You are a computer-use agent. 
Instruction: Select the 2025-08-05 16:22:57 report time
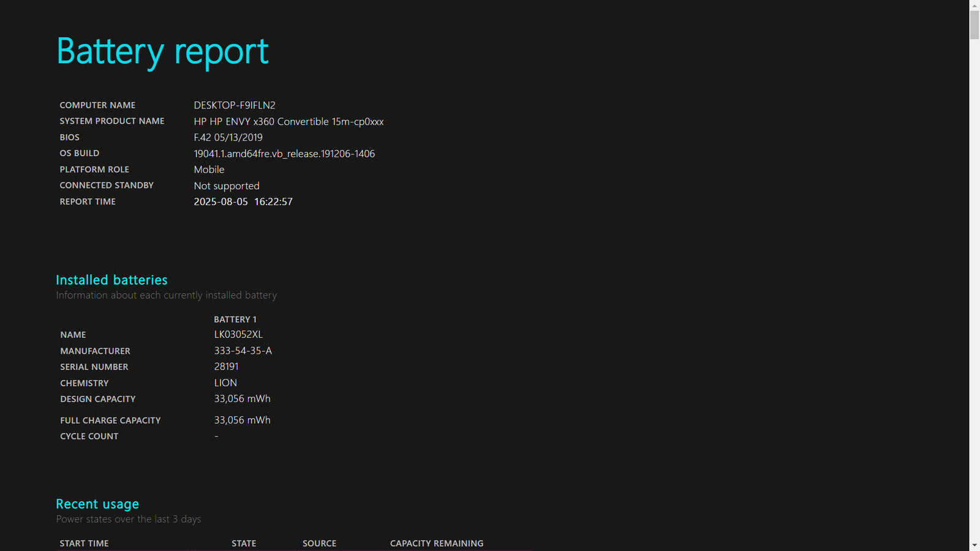click(243, 201)
